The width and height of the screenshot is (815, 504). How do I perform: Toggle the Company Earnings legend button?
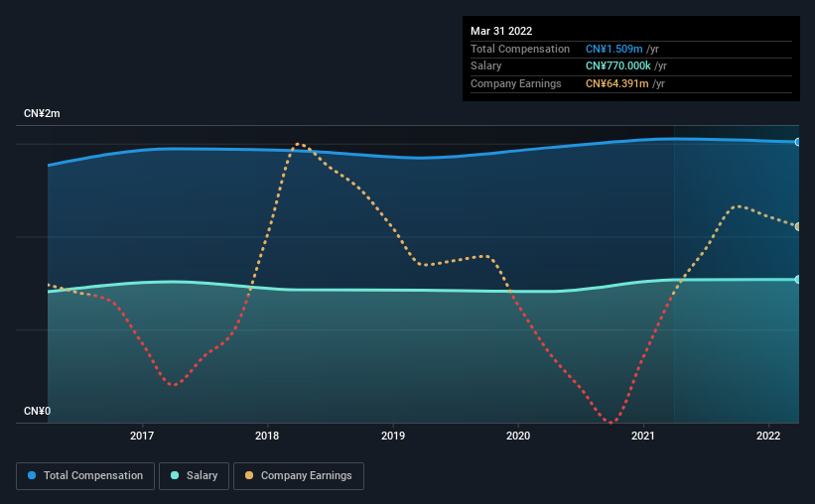click(x=299, y=476)
